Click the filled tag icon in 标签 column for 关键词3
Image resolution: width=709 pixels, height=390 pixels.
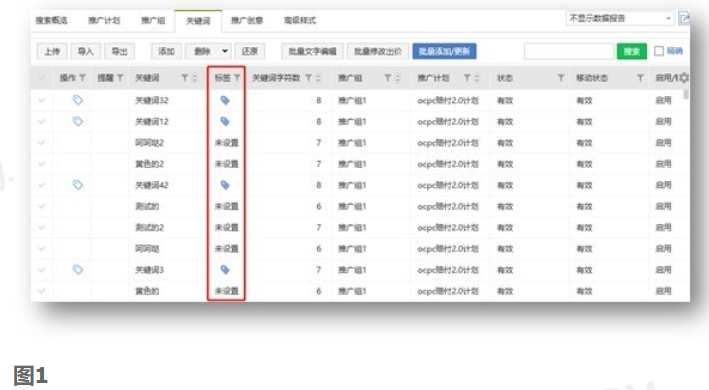click(x=225, y=270)
